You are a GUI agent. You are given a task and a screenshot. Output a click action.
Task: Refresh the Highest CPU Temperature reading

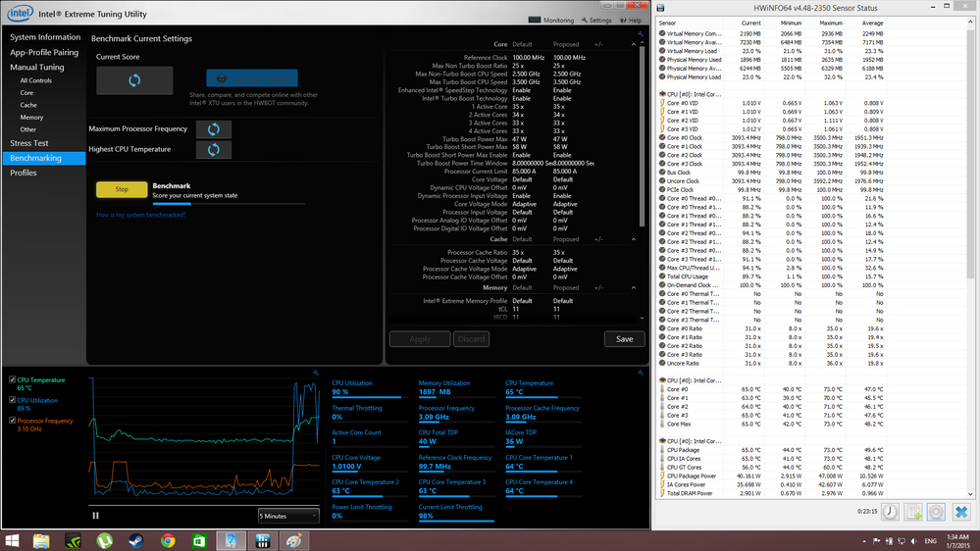click(214, 150)
